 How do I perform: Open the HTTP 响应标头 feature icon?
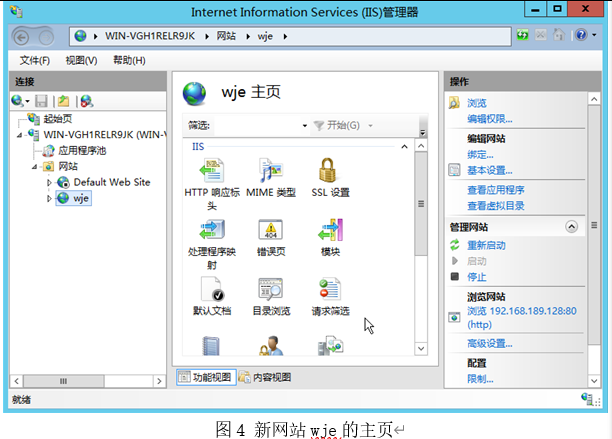(212, 171)
